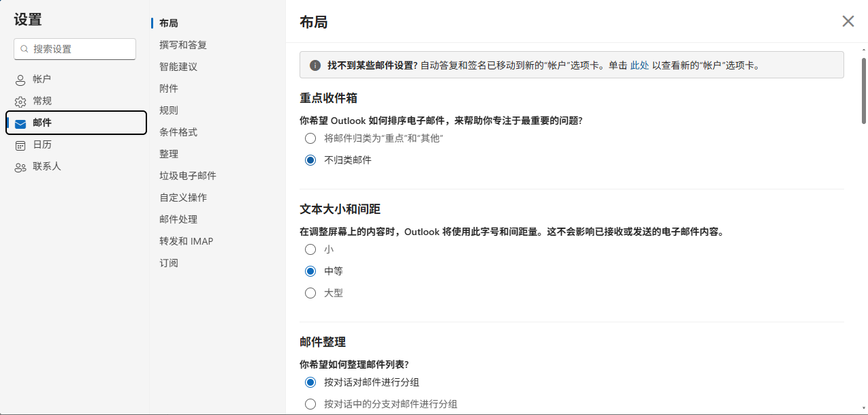Choose 大型 text size radio button
This screenshot has width=868, height=415.
coord(310,293)
